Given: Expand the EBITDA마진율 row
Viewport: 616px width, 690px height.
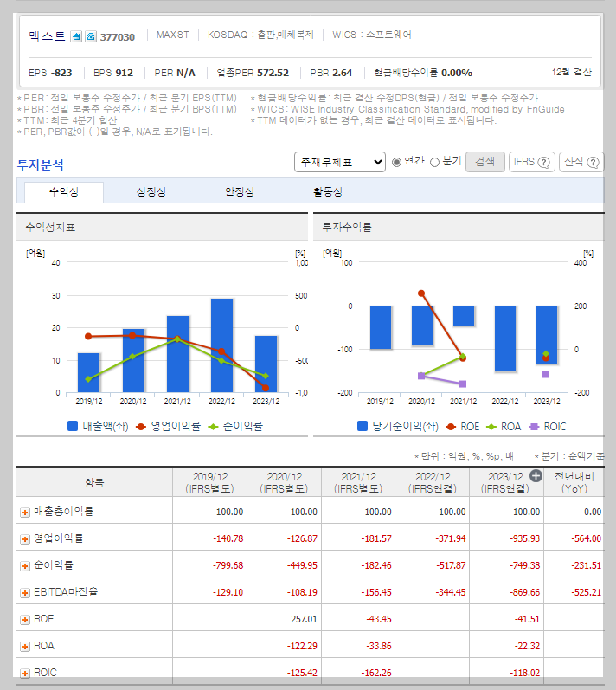Looking at the screenshot, I should (x=25, y=593).
